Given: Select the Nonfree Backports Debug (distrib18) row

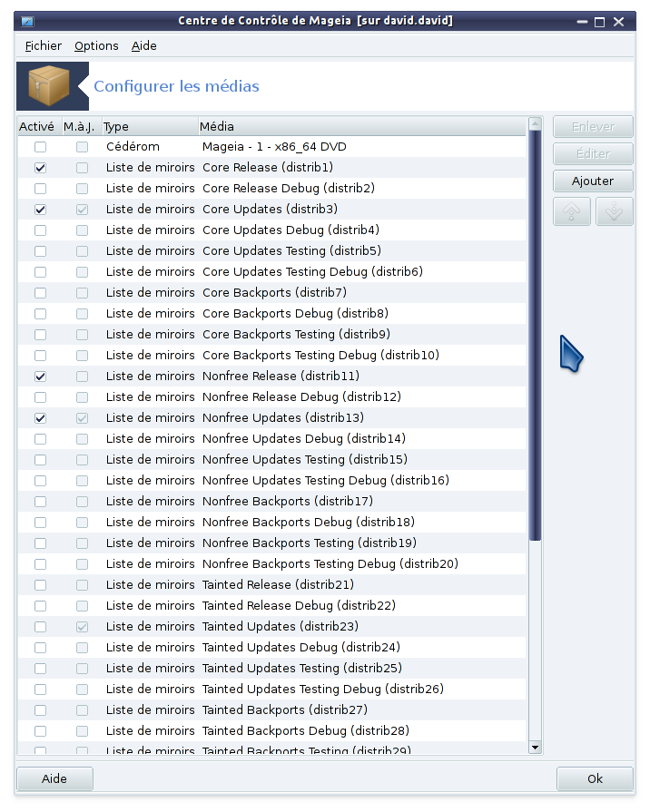Looking at the screenshot, I should click(x=271, y=523).
